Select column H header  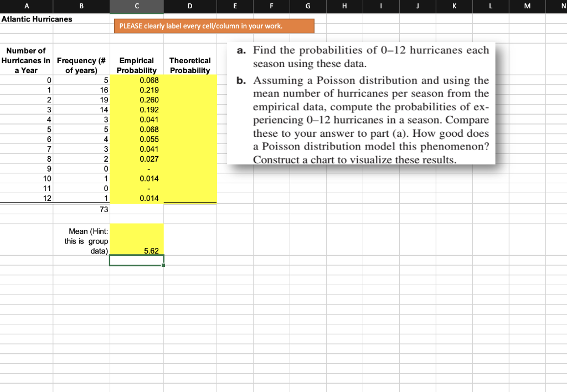(344, 6)
